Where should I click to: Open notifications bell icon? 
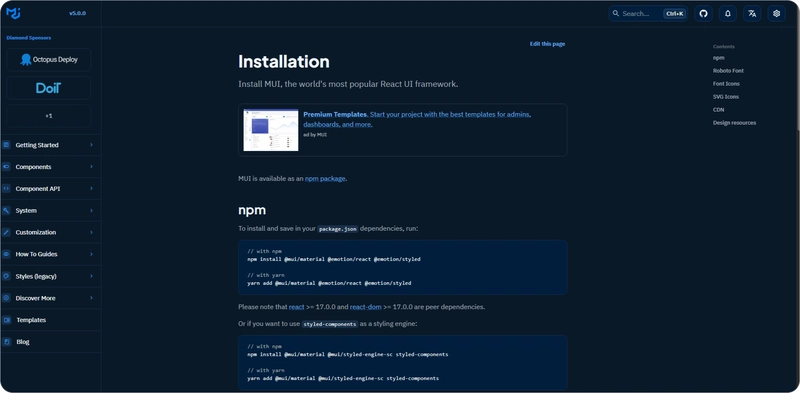(x=728, y=14)
